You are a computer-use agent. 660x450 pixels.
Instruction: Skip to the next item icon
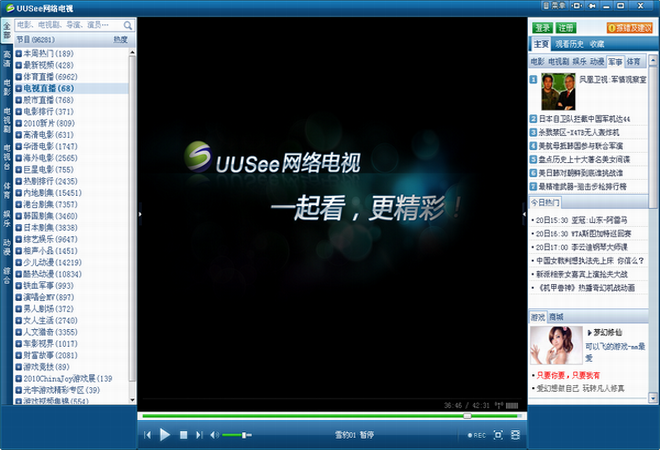click(201, 435)
